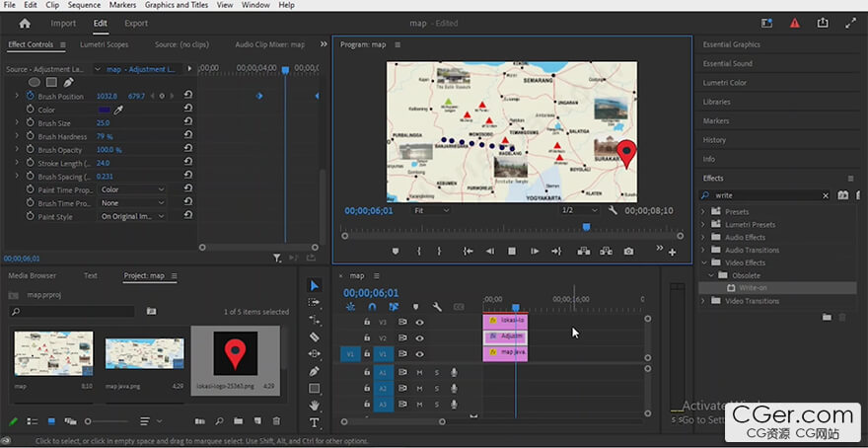Viewport: 868px width, 448px height.
Task: Click the Lift button in Program monitor
Action: pyautogui.click(x=584, y=252)
